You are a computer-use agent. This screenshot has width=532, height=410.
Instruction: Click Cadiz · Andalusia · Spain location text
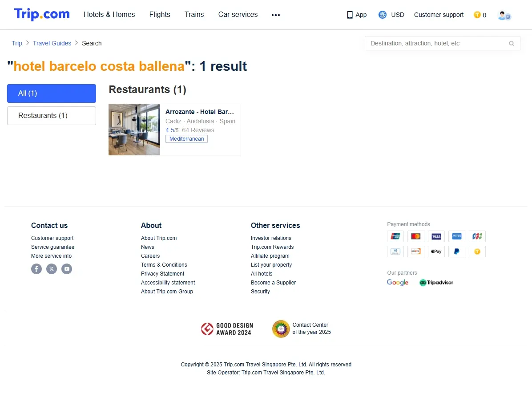click(x=200, y=121)
